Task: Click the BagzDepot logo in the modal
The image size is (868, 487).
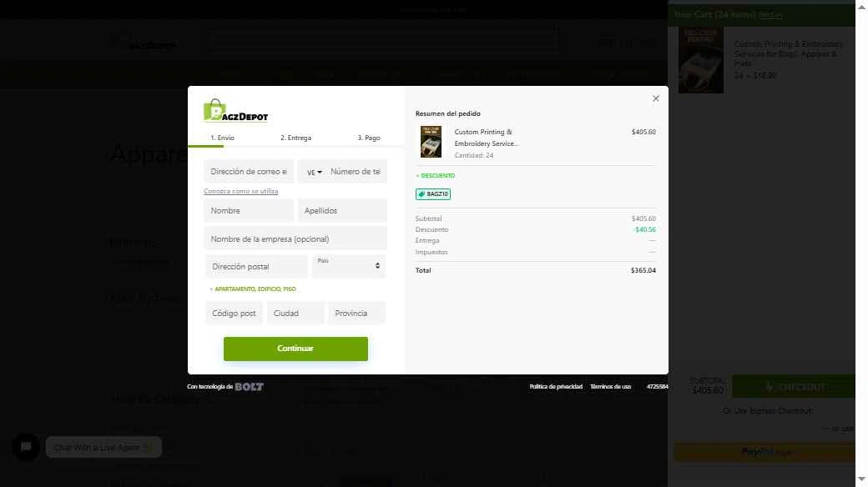Action: pos(236,110)
